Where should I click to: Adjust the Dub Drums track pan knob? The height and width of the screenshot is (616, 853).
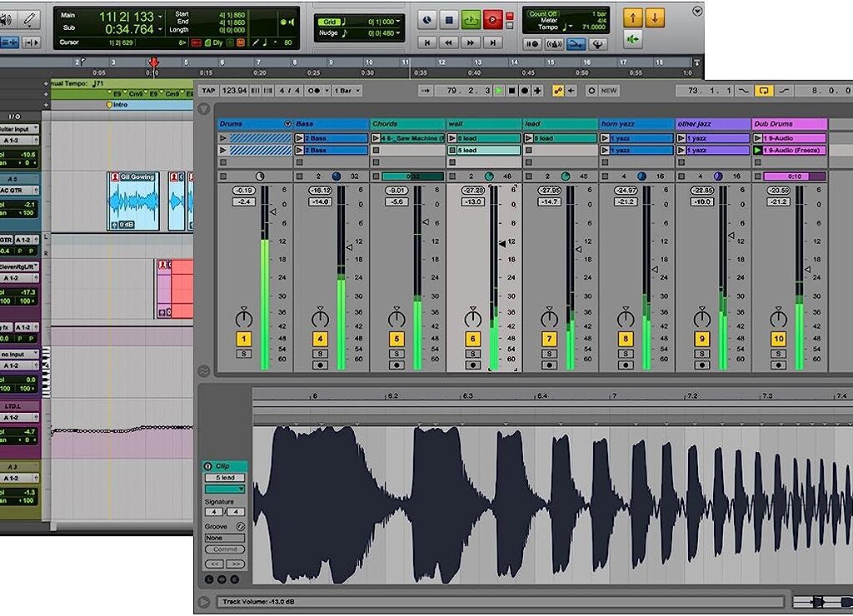pos(779,316)
